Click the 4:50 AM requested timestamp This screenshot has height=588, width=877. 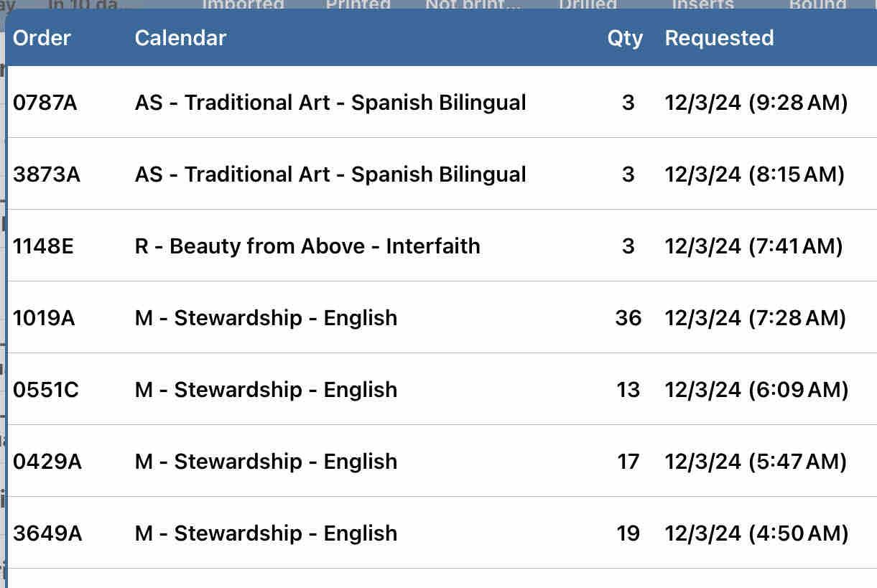(756, 533)
